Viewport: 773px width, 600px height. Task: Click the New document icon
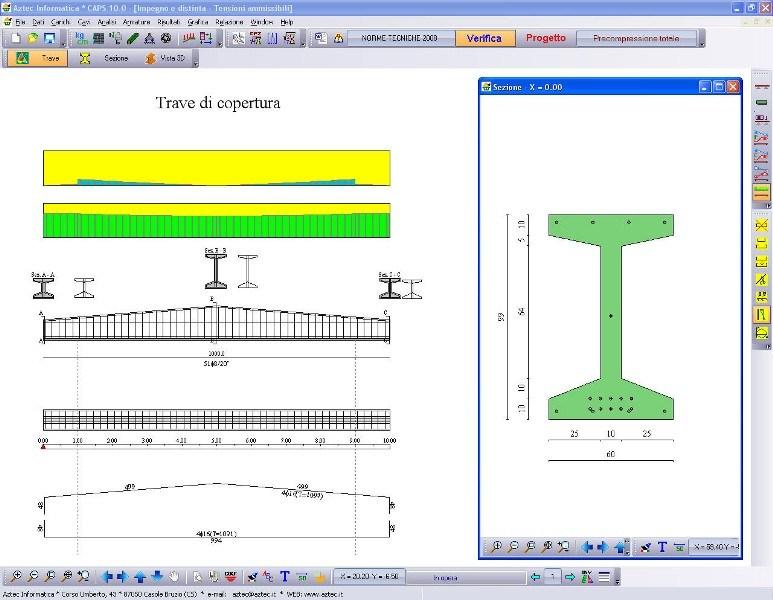16,38
